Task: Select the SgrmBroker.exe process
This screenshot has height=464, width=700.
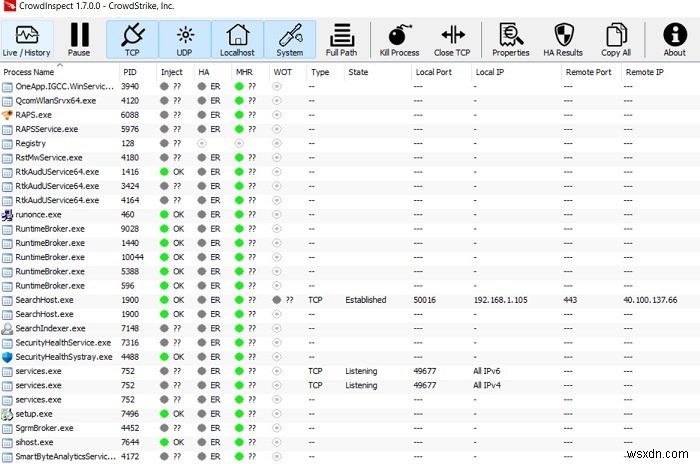Action: [x=350, y=428]
